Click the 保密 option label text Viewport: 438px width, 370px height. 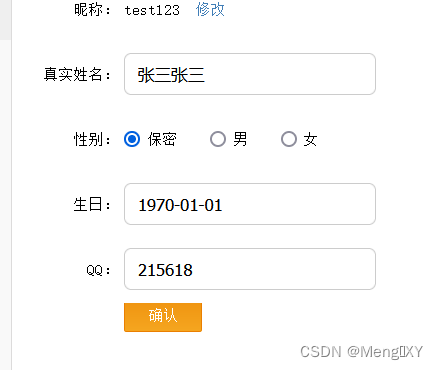click(x=162, y=139)
